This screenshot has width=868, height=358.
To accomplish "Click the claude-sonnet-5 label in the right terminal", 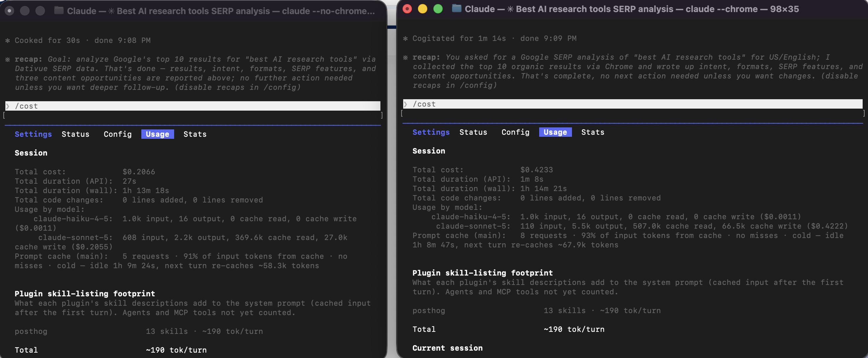I will click(473, 226).
